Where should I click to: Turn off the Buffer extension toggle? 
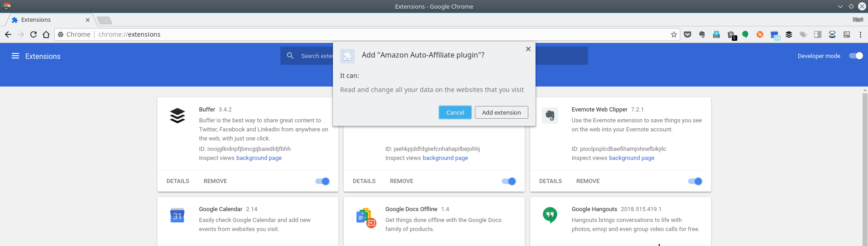tap(323, 181)
